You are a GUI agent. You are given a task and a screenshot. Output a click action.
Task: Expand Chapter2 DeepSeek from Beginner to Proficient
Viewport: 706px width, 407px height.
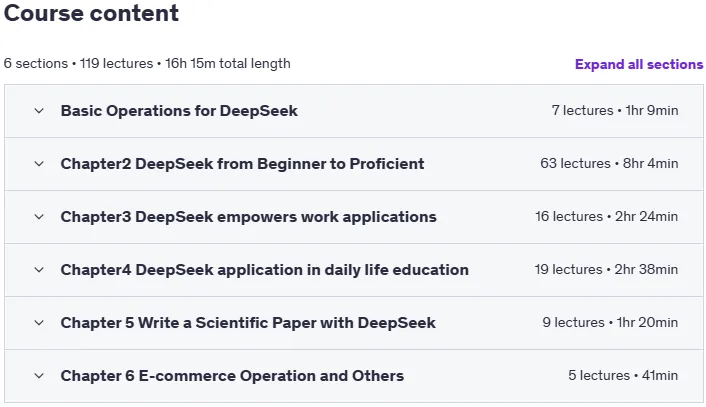[x=242, y=164]
